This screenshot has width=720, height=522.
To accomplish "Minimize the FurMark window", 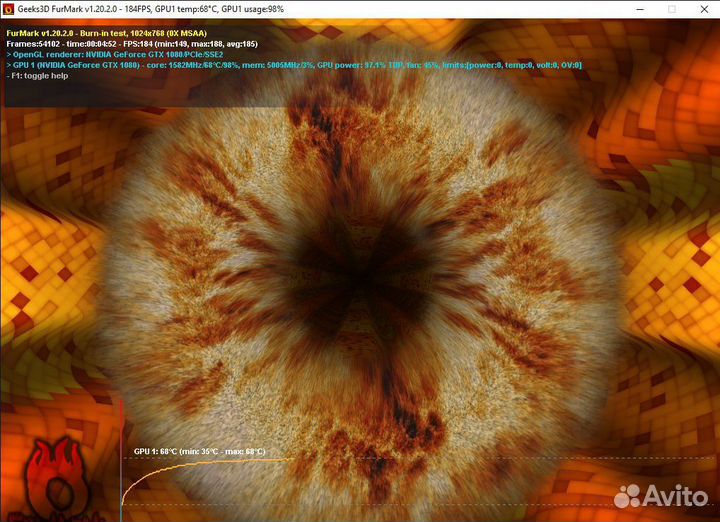I will [640, 9].
